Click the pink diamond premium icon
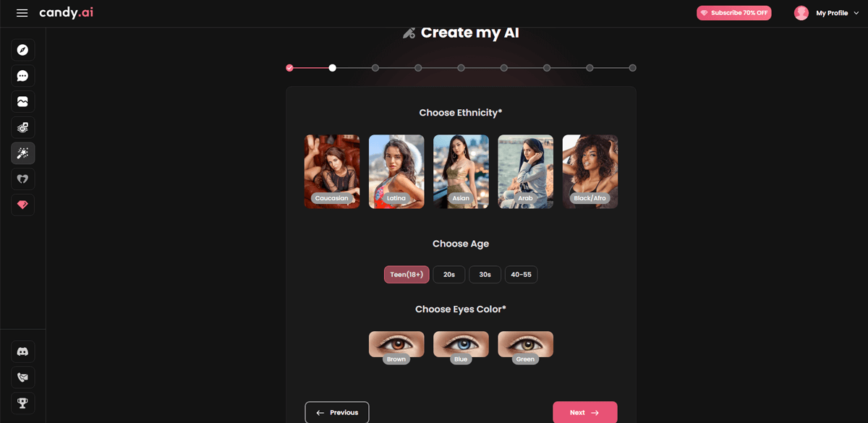 point(22,205)
